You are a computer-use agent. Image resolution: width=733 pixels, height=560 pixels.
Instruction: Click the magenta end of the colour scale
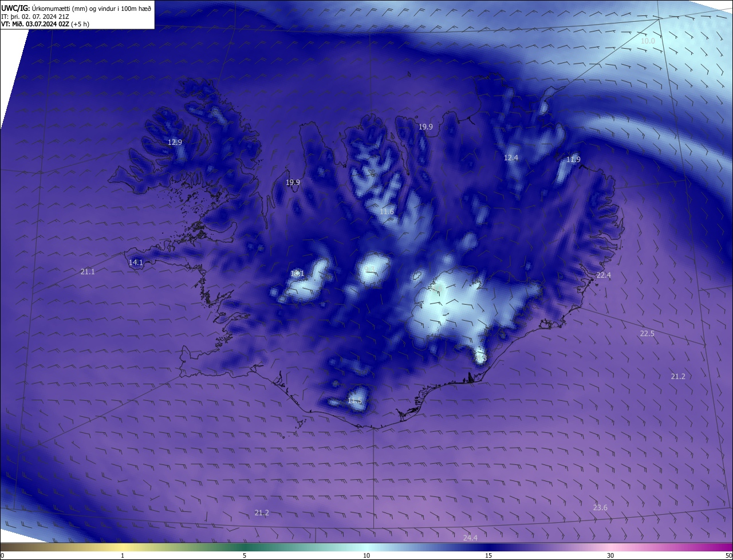pos(723,547)
